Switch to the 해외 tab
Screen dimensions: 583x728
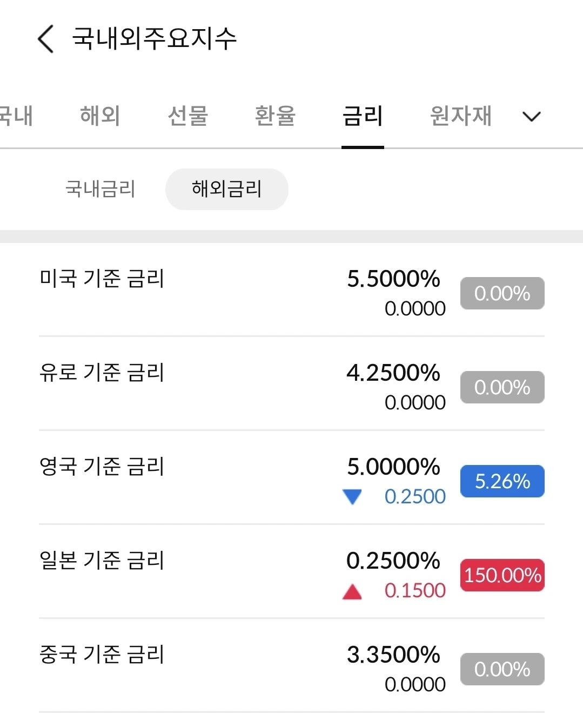point(100,116)
